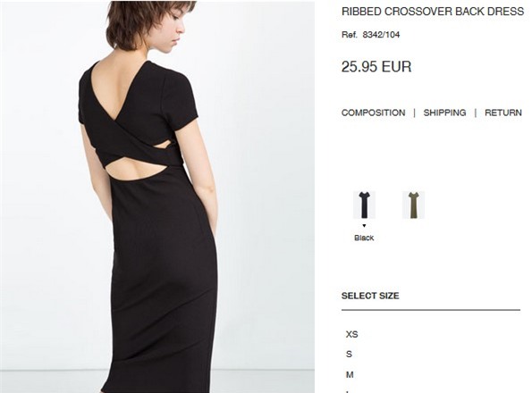Click the reference number 8342/104
The width and height of the screenshot is (532, 393).
point(381,35)
